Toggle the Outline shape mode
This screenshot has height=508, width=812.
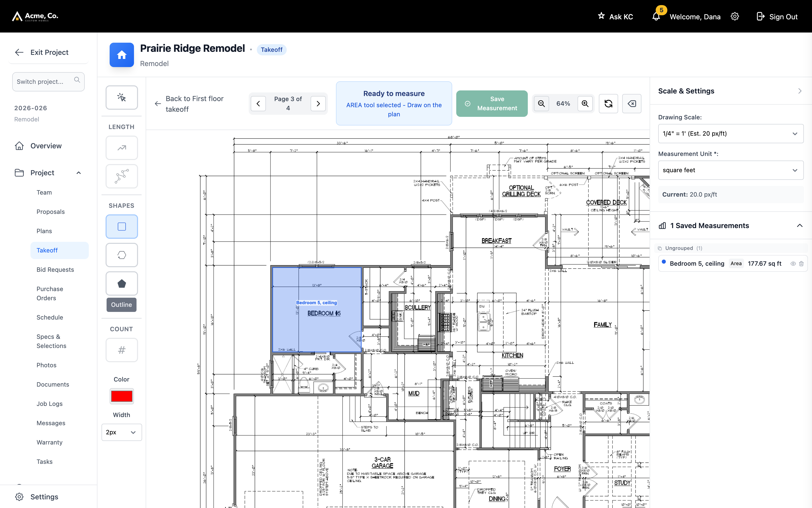point(122,305)
